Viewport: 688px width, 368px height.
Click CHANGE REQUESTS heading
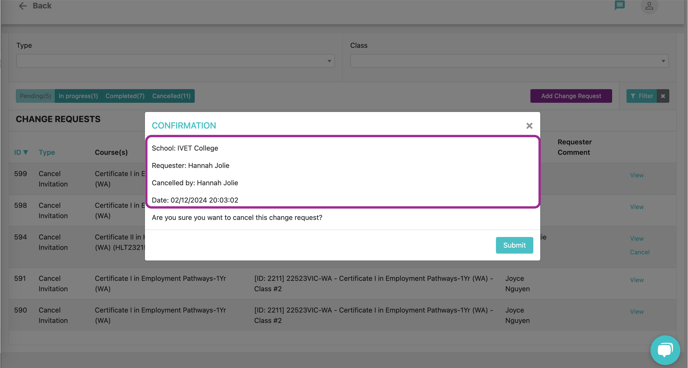tap(58, 119)
